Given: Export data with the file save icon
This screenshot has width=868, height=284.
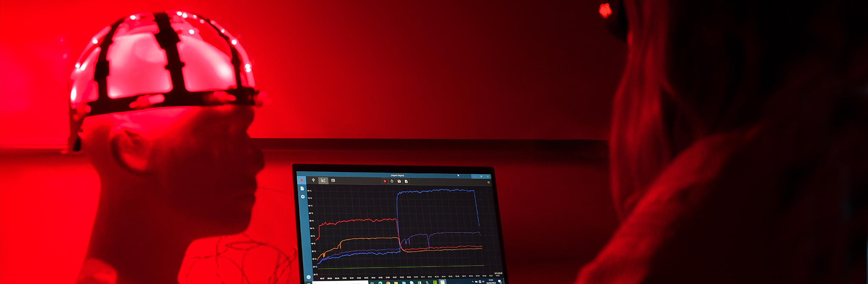Looking at the screenshot, I should point(406,181).
